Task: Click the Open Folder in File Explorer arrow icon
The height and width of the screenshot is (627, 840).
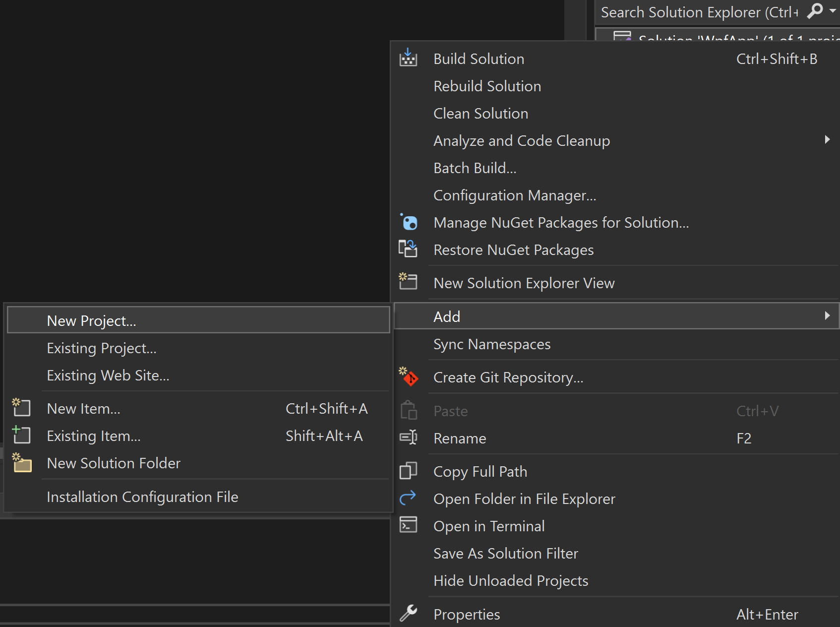Action: click(408, 498)
